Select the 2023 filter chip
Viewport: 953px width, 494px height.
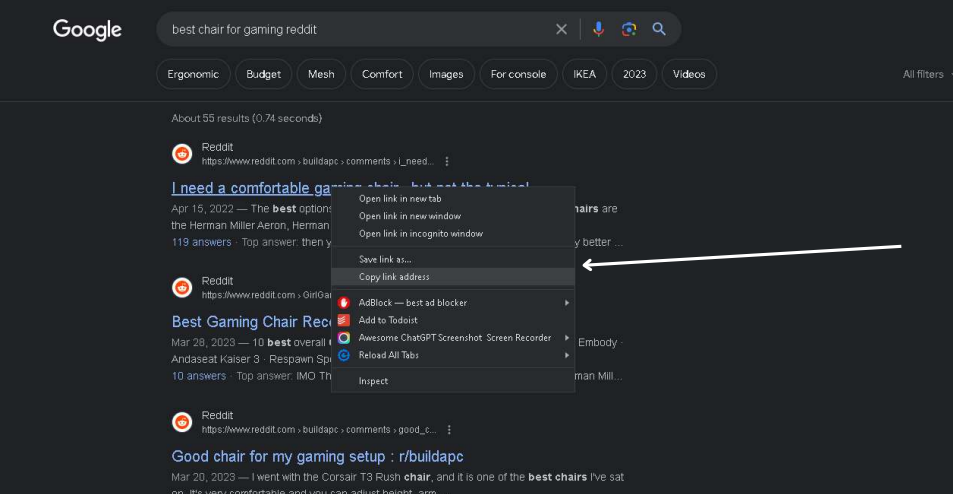tap(634, 74)
